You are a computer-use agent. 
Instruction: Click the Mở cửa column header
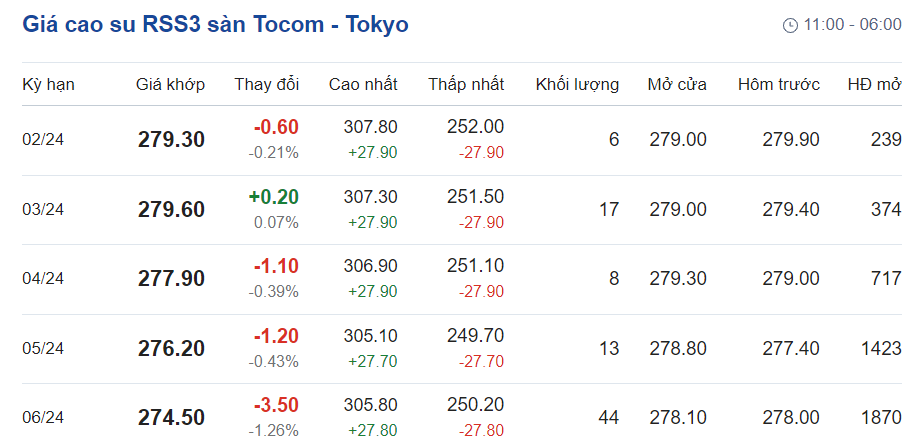click(677, 84)
